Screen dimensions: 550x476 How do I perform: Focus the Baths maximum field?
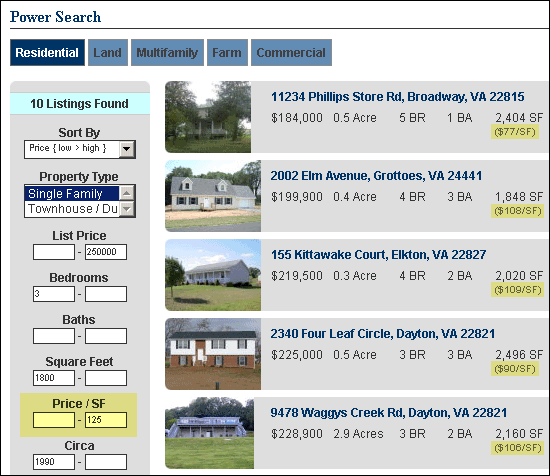106,336
